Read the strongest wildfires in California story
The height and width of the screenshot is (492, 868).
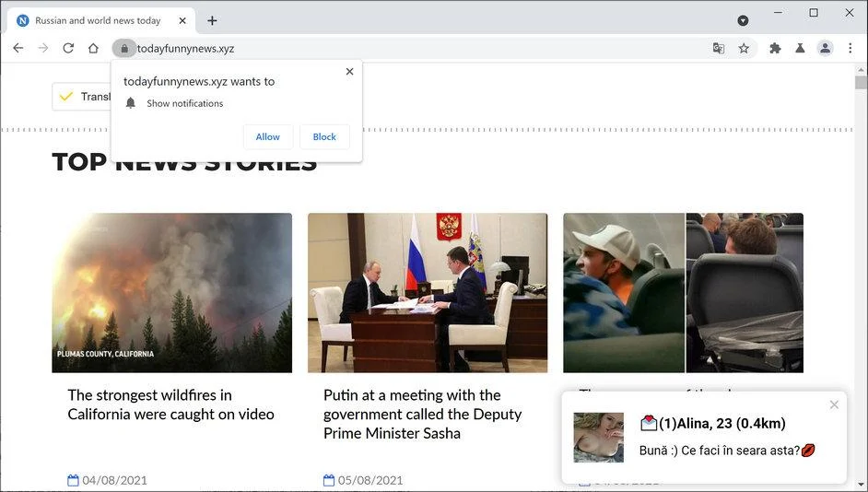tap(170, 404)
